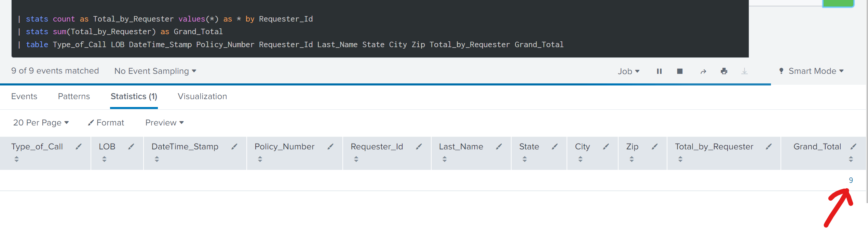Edit format of DateTime_Stamp column
868x228 pixels.
click(x=234, y=147)
